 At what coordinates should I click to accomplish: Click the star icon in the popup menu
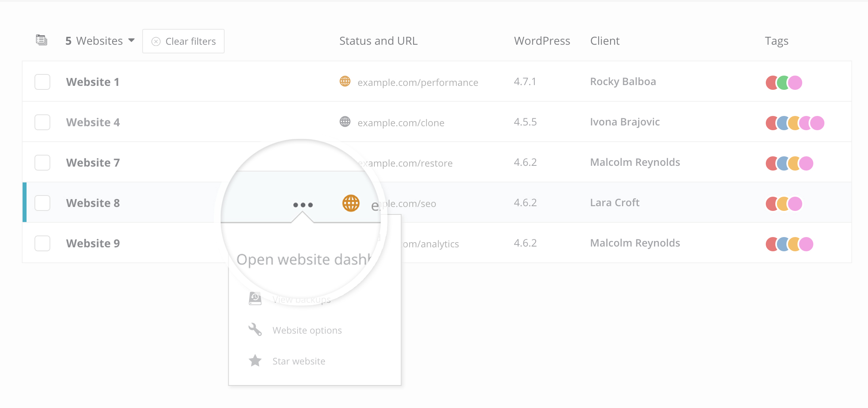pyautogui.click(x=255, y=361)
